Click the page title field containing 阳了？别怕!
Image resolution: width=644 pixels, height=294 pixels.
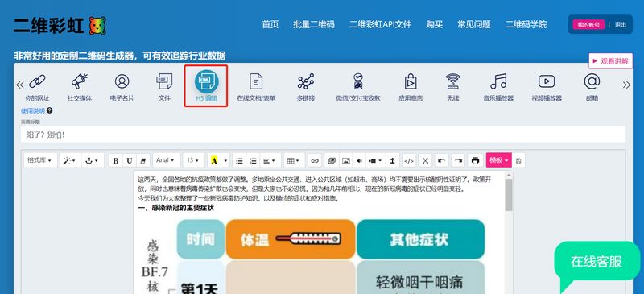tap(323, 135)
